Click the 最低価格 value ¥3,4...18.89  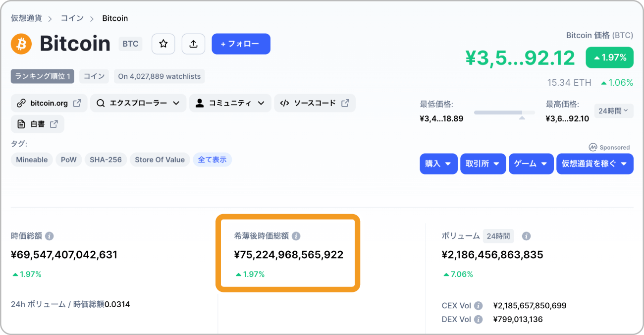coord(441,119)
